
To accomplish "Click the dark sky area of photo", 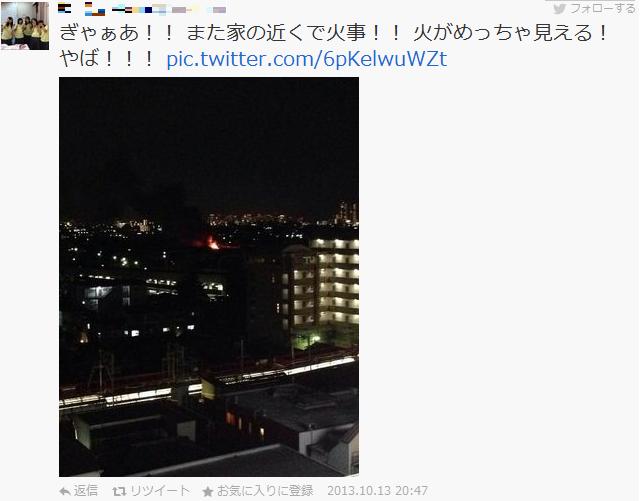I will click(209, 143).
